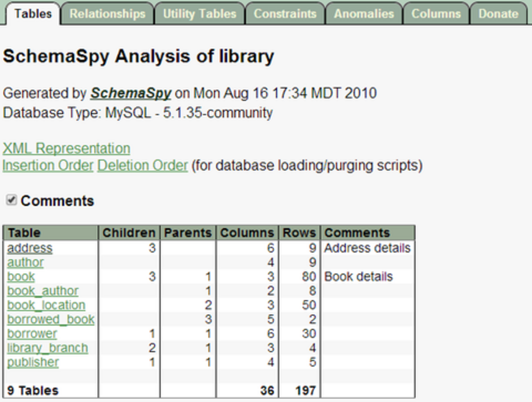The width and height of the screenshot is (532, 402).
Task: Click the Deletion Order link
Action: [142, 165]
